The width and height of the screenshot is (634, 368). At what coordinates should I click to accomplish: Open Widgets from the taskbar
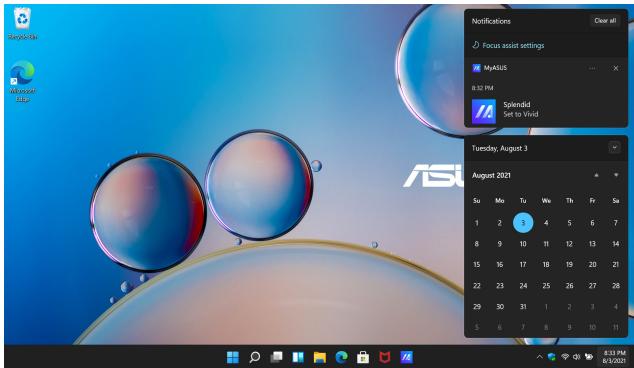coord(298,357)
